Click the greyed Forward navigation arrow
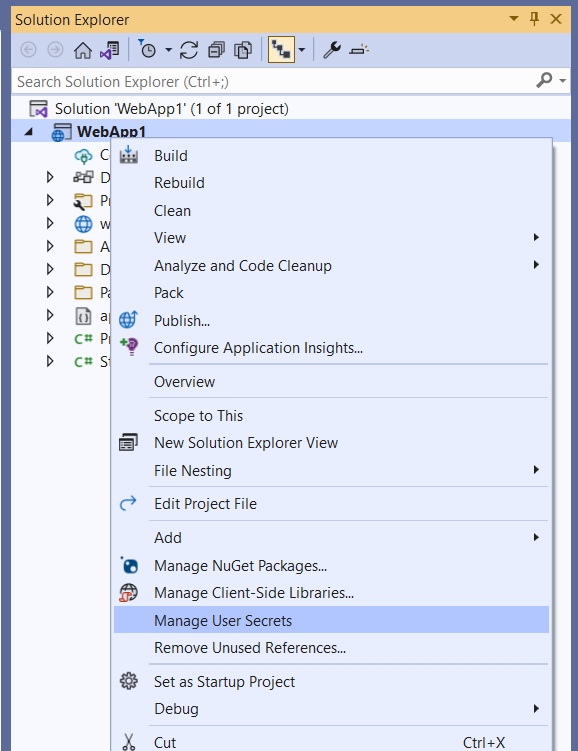 tap(55, 50)
